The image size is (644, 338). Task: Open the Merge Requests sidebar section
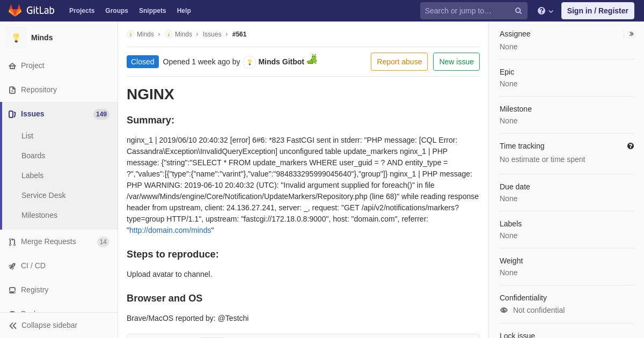tap(59, 241)
